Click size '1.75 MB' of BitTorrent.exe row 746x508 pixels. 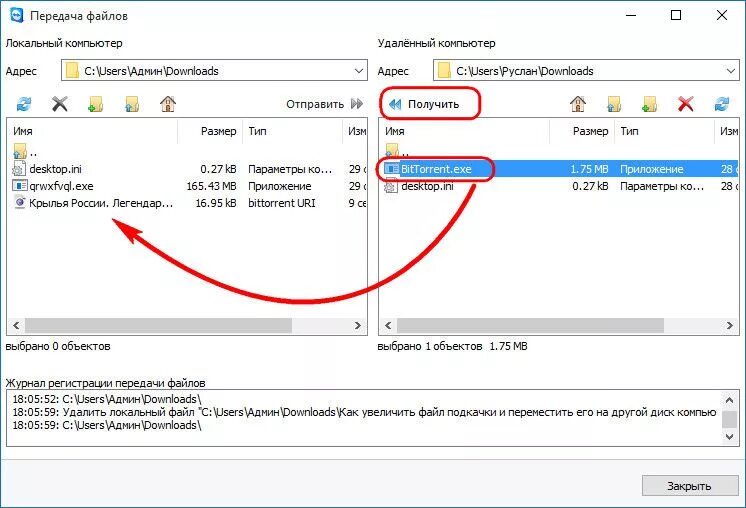pos(589,169)
